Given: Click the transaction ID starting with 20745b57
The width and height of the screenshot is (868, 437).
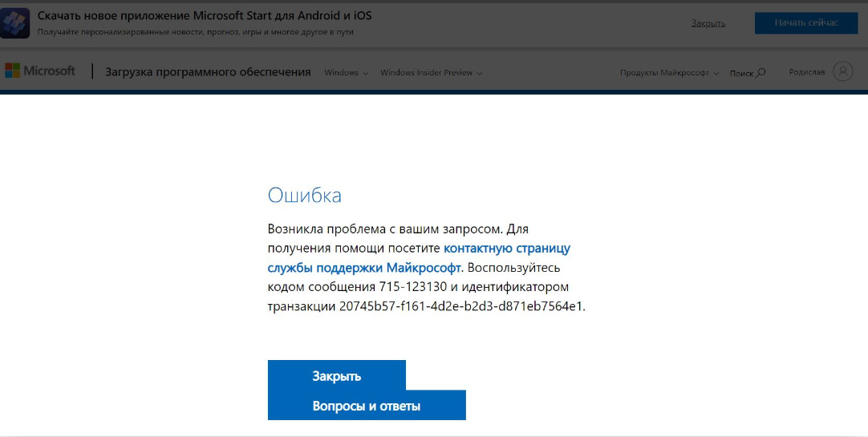Looking at the screenshot, I should pyautogui.click(x=462, y=306).
